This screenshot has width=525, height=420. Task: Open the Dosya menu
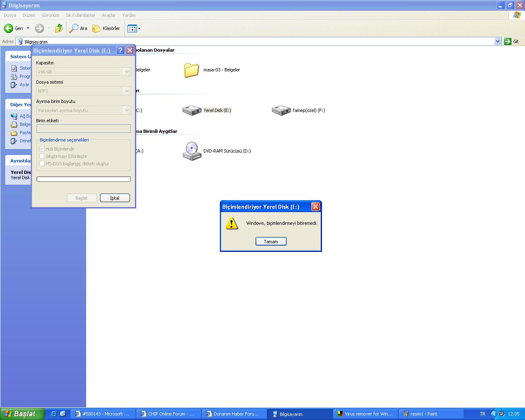(x=10, y=15)
